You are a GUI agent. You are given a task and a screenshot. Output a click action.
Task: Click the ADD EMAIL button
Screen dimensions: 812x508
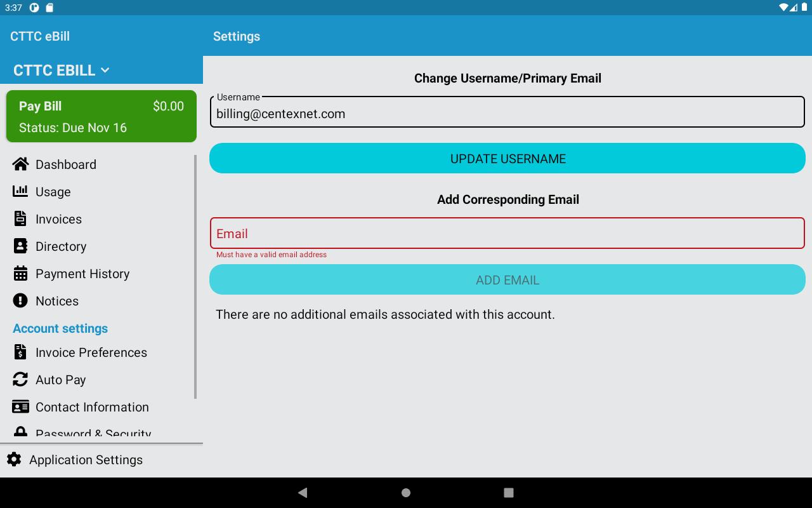coord(507,279)
